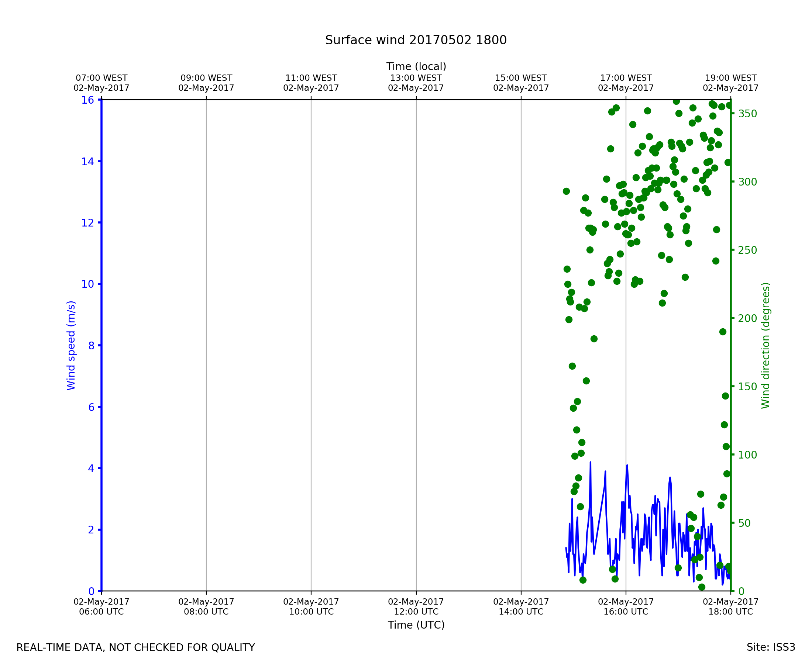This screenshot has height=664, width=812.
Task: Click the "Time (UTC)" bottom axis label
Action: [416, 625]
